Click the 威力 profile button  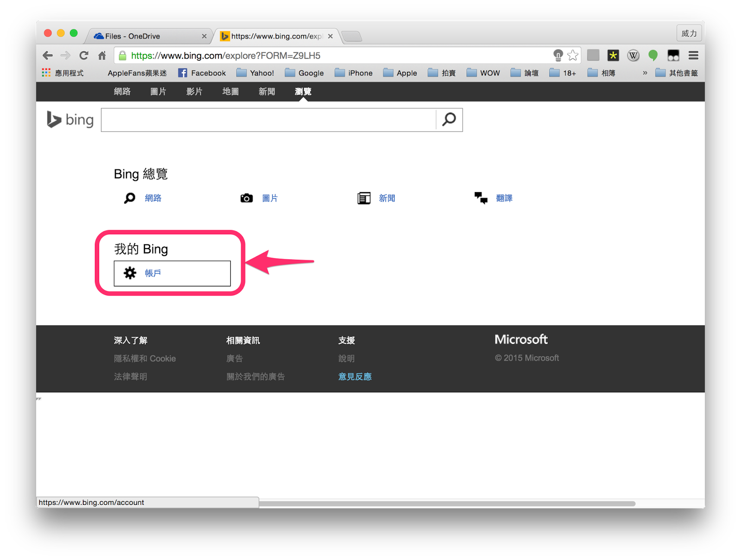click(x=689, y=33)
